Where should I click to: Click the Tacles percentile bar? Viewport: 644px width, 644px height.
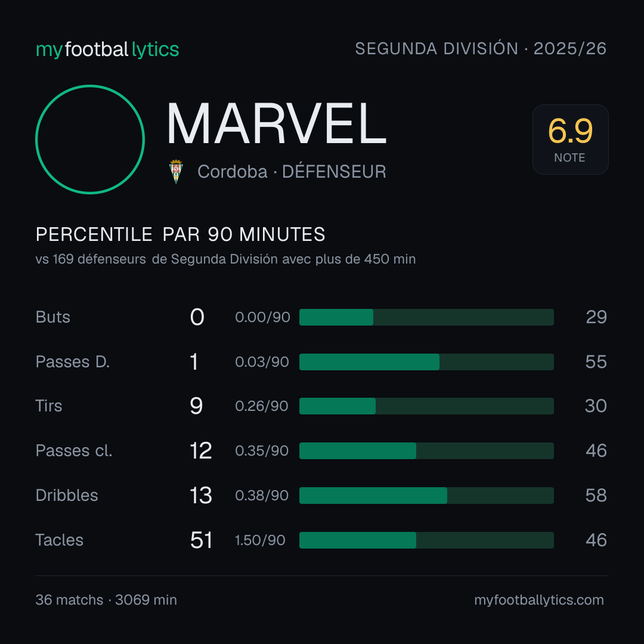tap(426, 540)
